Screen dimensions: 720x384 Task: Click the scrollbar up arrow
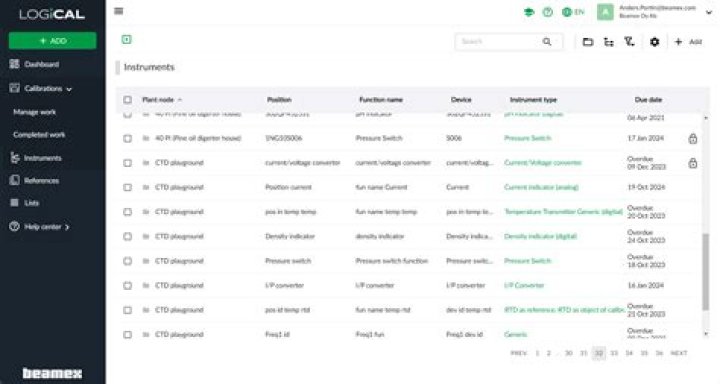pyautogui.click(x=706, y=118)
